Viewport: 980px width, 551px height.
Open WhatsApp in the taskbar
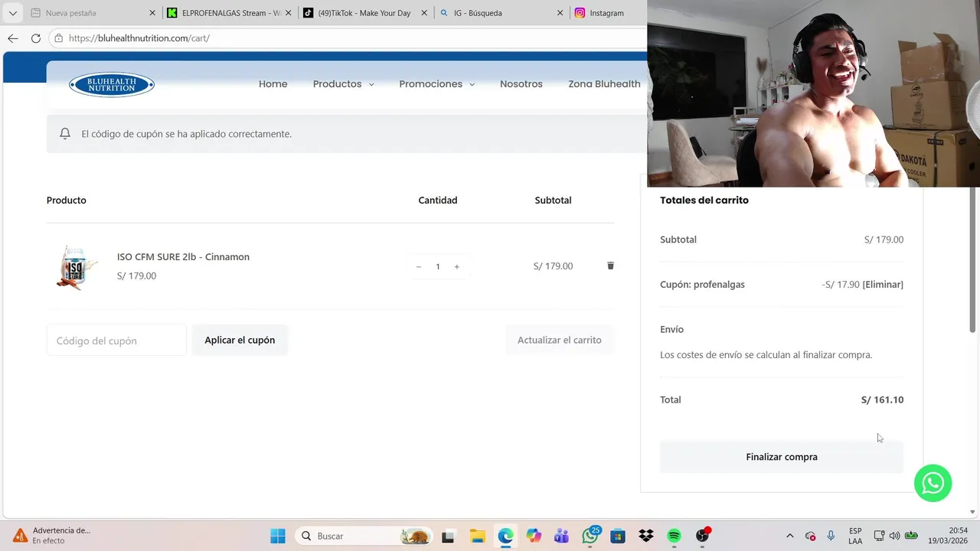[590, 536]
